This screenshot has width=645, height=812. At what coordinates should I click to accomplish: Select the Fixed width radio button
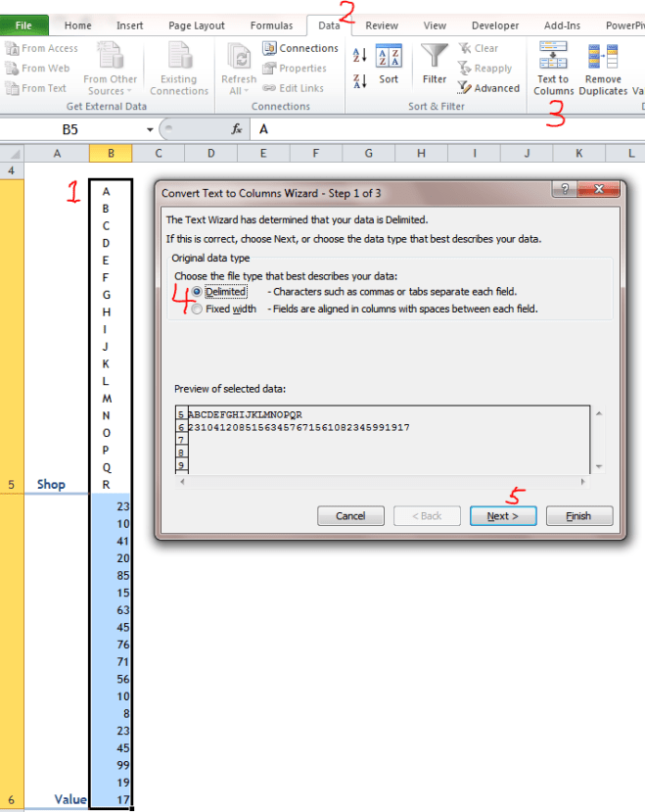coord(199,310)
